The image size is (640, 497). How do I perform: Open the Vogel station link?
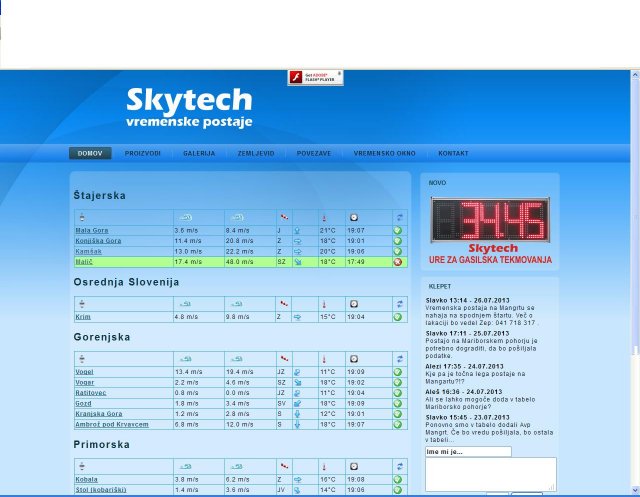pos(84,372)
